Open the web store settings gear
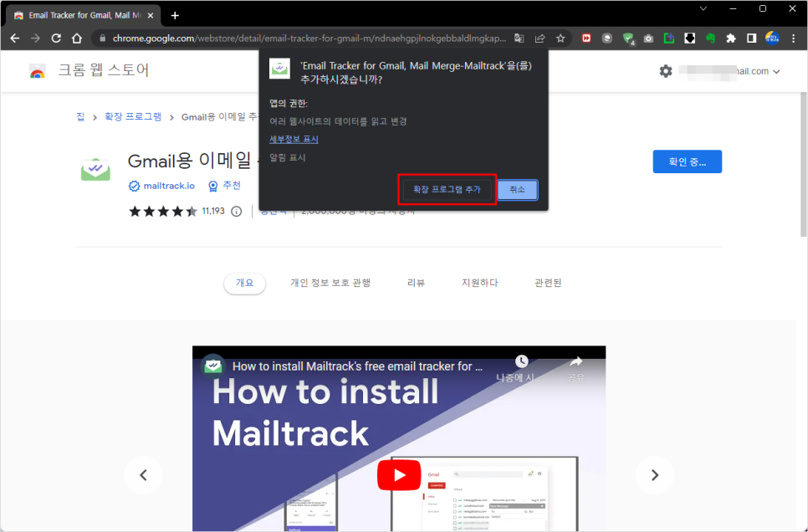 [x=666, y=71]
